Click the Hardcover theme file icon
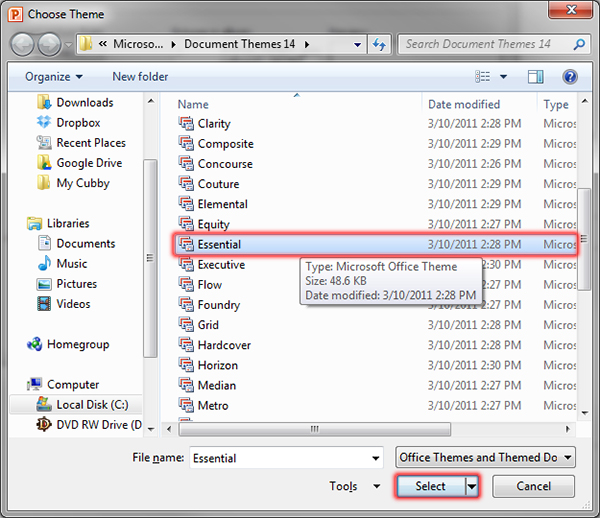 (186, 345)
